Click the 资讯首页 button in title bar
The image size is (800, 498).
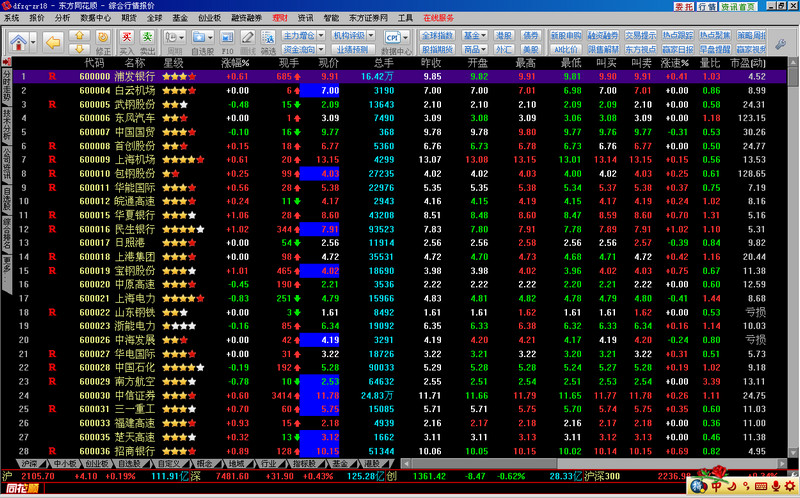[738, 6]
